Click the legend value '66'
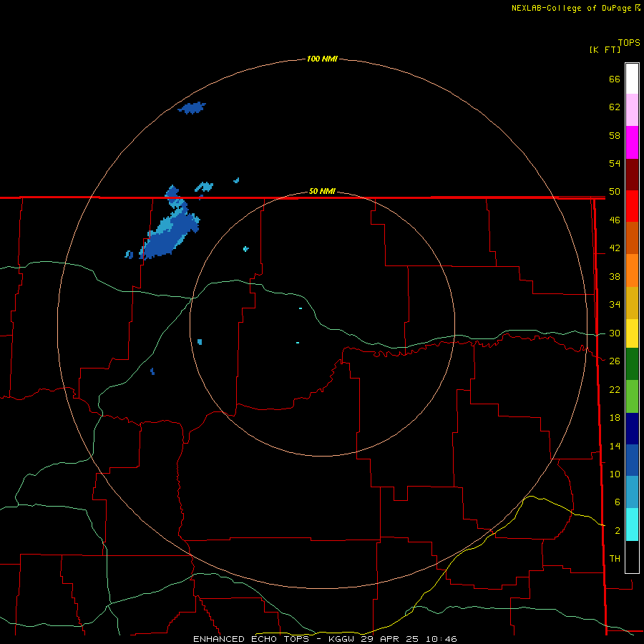644x644 pixels. pyautogui.click(x=615, y=79)
